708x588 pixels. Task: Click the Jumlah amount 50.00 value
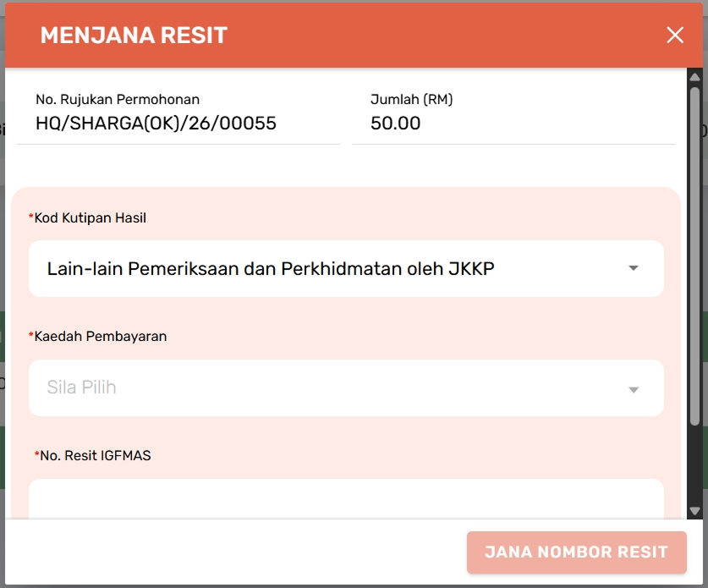click(396, 124)
